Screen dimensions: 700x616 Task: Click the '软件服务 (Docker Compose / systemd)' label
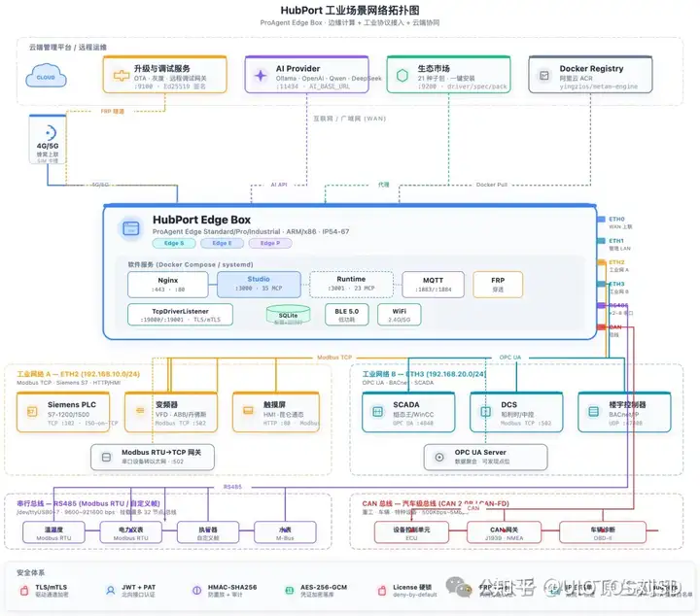point(191,264)
